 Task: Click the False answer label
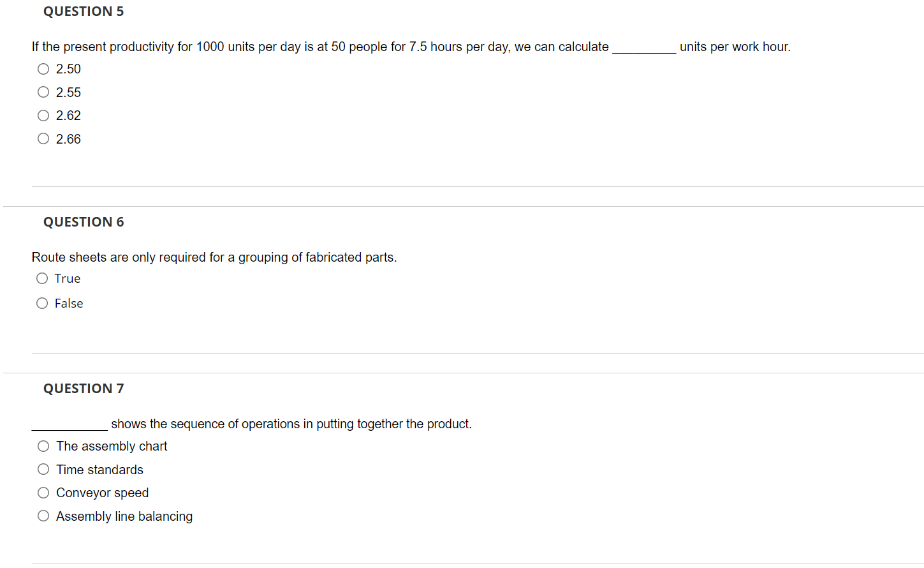click(70, 303)
